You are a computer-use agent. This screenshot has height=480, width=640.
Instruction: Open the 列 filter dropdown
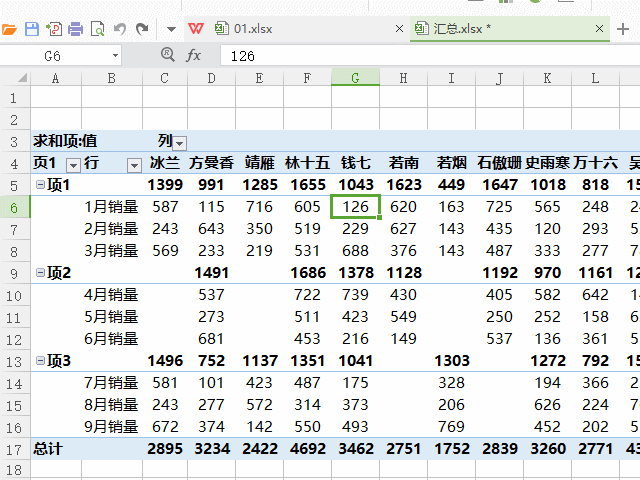pos(180,143)
